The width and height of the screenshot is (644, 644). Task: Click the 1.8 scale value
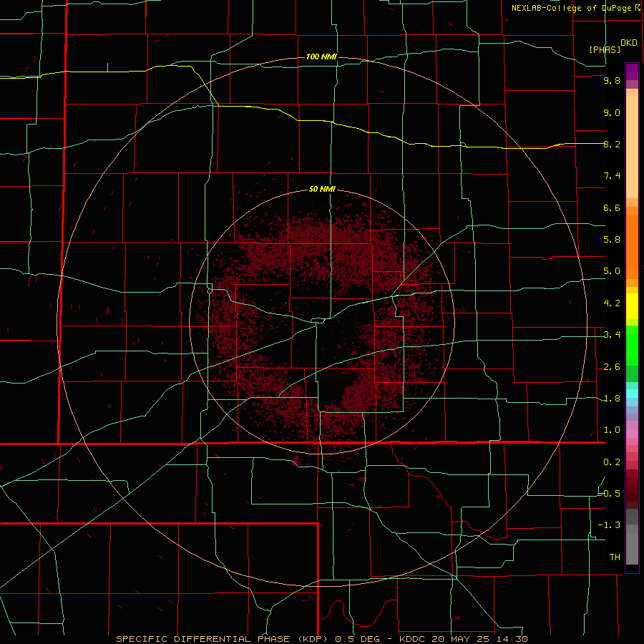pyautogui.click(x=612, y=399)
